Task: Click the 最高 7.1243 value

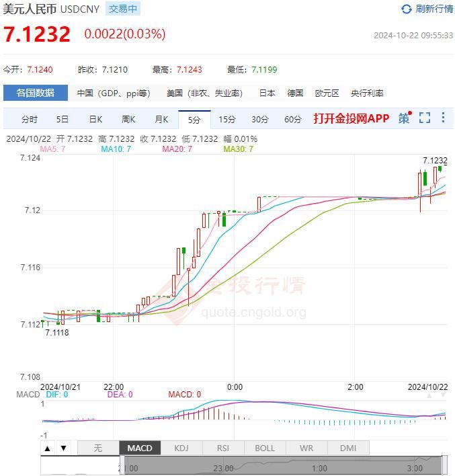Action: pyautogui.click(x=189, y=70)
